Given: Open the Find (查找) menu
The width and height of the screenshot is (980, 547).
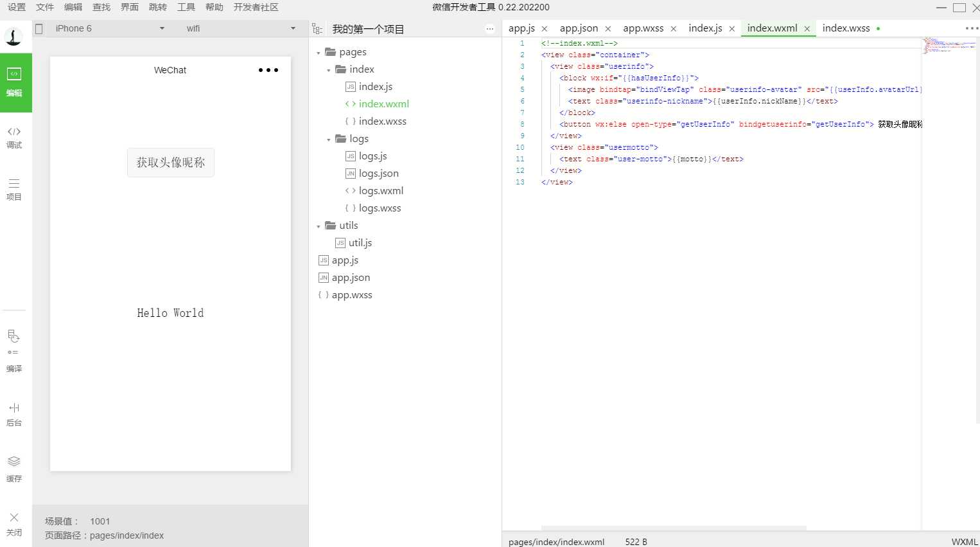Looking at the screenshot, I should pos(101,7).
